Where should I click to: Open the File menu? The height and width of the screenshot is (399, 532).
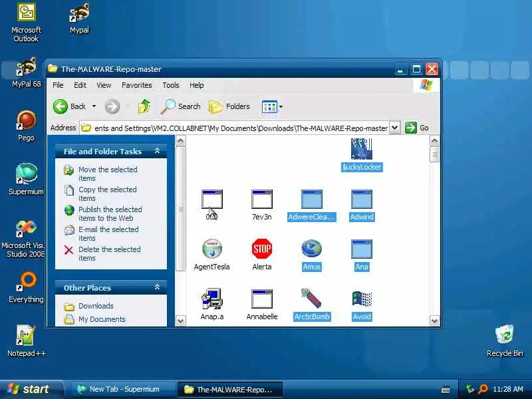(58, 85)
